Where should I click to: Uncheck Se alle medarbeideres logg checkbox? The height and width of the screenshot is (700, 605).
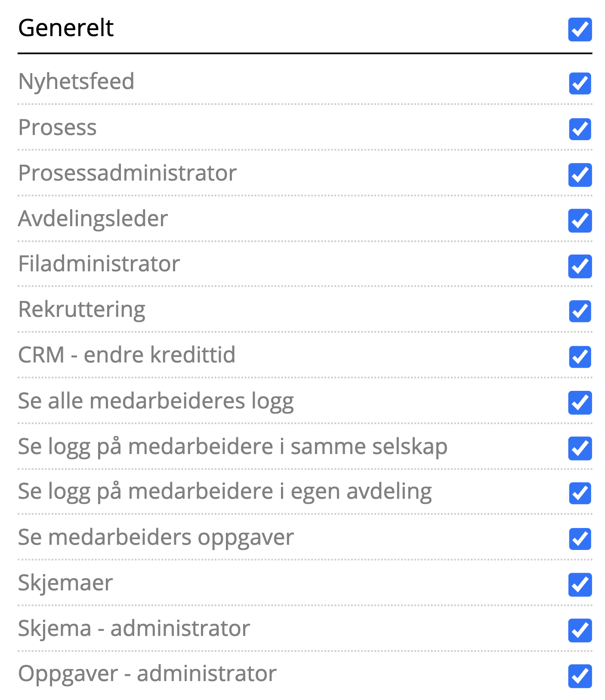tap(580, 403)
